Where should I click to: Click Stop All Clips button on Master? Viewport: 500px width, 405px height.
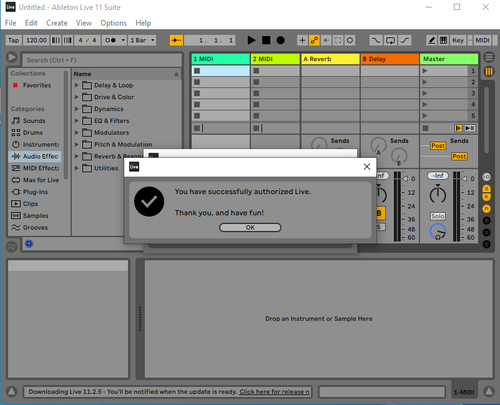[x=425, y=128]
